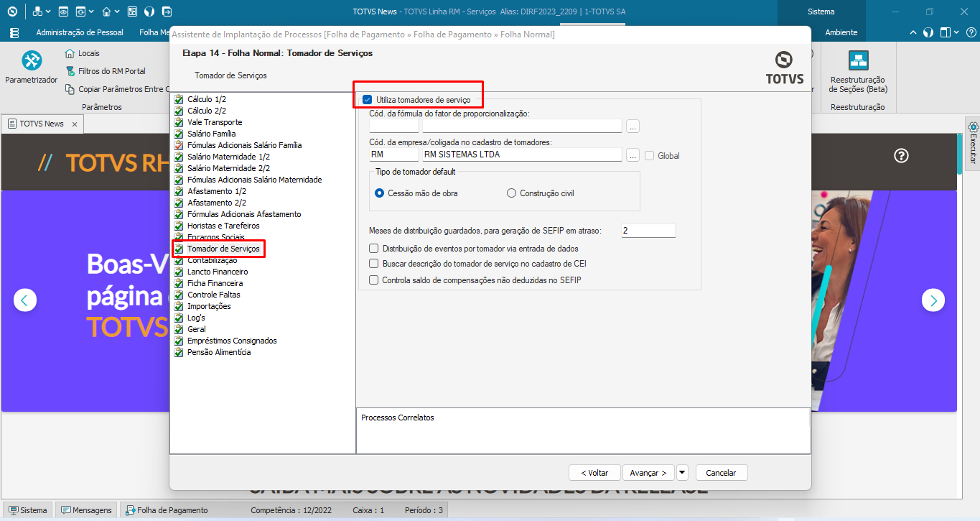980x521 pixels.
Task: Expand the home icon dropdown arrow
Action: point(117,11)
